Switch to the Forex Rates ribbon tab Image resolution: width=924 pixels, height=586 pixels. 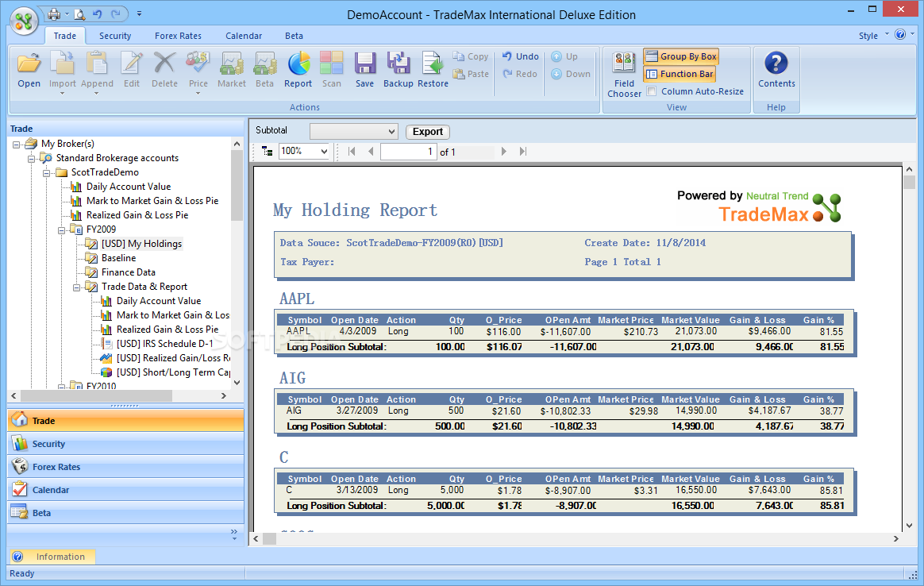click(x=178, y=36)
